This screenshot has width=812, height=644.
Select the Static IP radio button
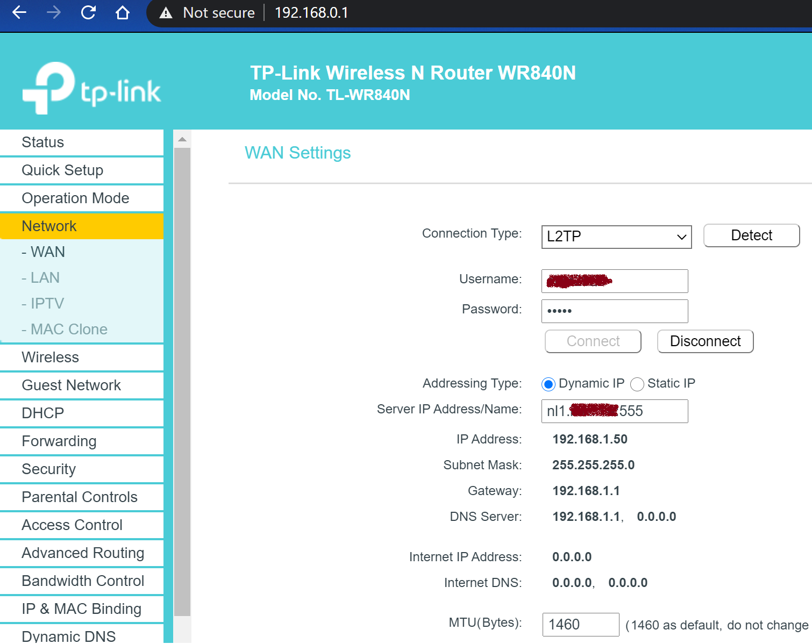click(637, 384)
